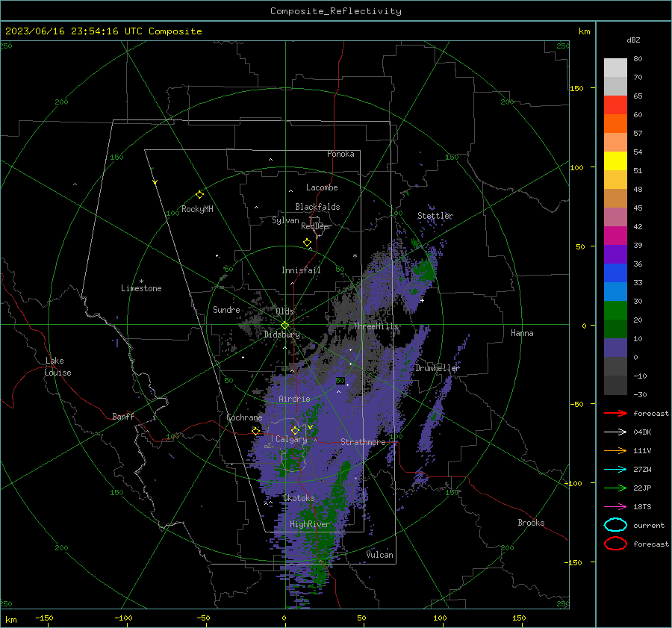Click the magenta 18TS arrow icon
This screenshot has width=672, height=628.
coord(615,507)
